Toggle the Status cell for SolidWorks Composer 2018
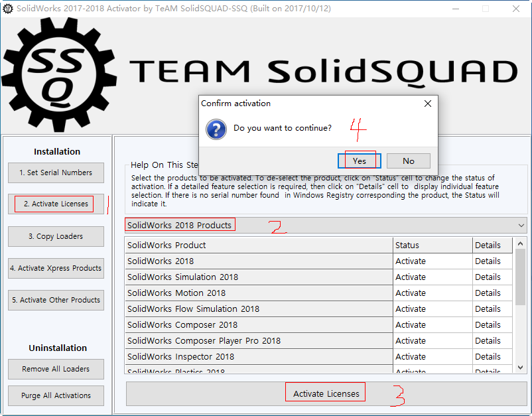Screen dimensions: 532x416 432,325
